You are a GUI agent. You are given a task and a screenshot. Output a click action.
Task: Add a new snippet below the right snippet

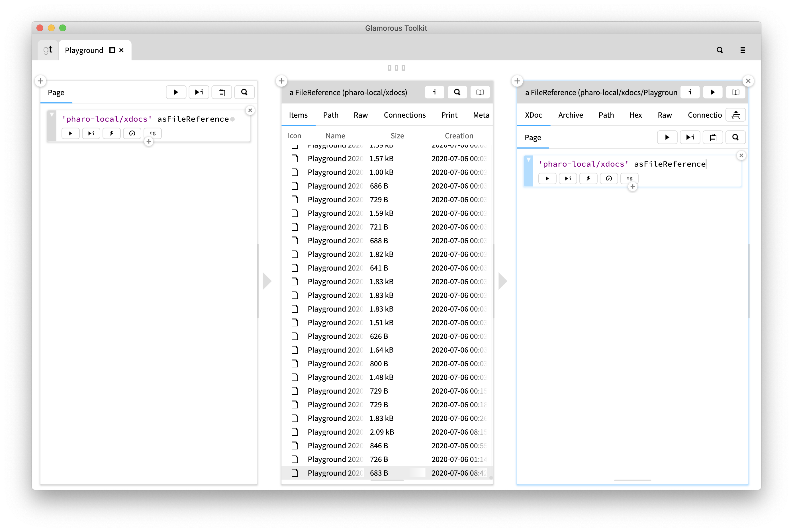pos(633,187)
